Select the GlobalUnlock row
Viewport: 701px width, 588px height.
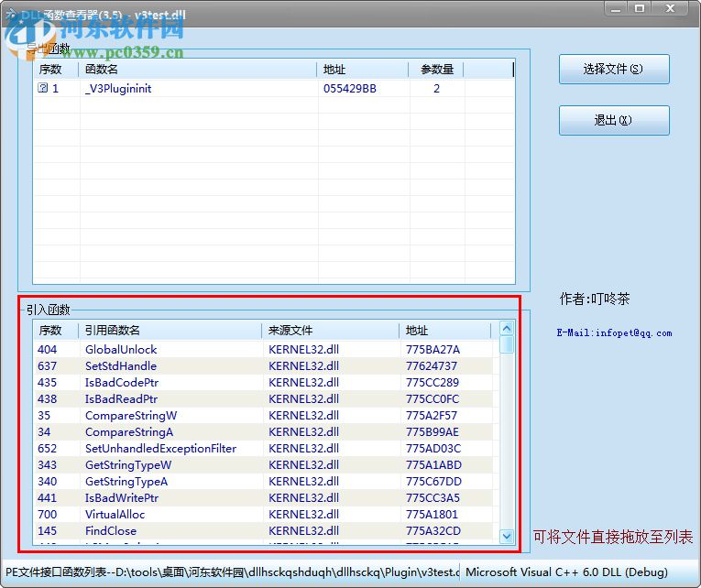click(263, 349)
